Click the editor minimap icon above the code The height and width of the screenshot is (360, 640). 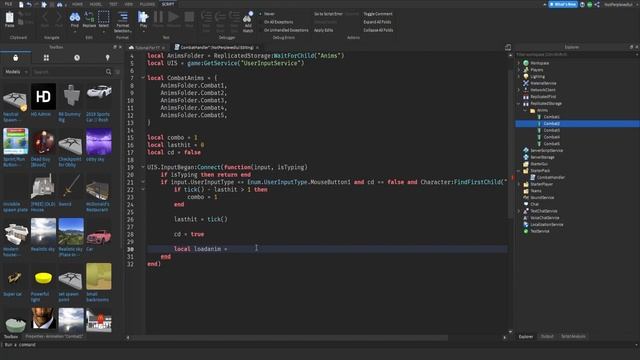tap(508, 48)
